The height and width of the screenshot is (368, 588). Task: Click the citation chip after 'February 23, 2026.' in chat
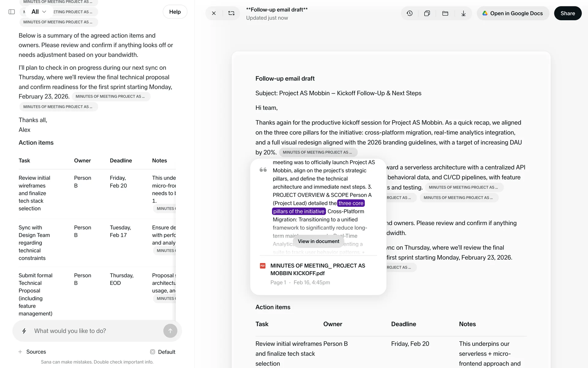point(111,96)
